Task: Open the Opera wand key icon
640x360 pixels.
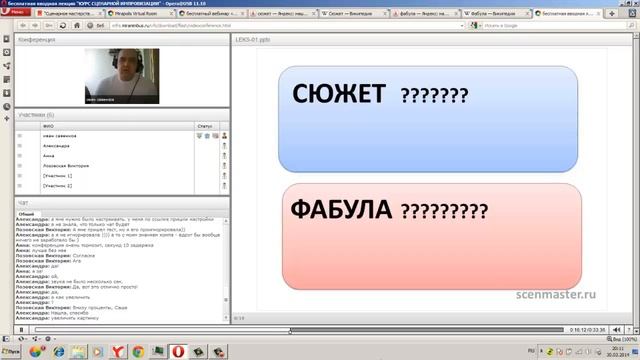Action: [49, 25]
